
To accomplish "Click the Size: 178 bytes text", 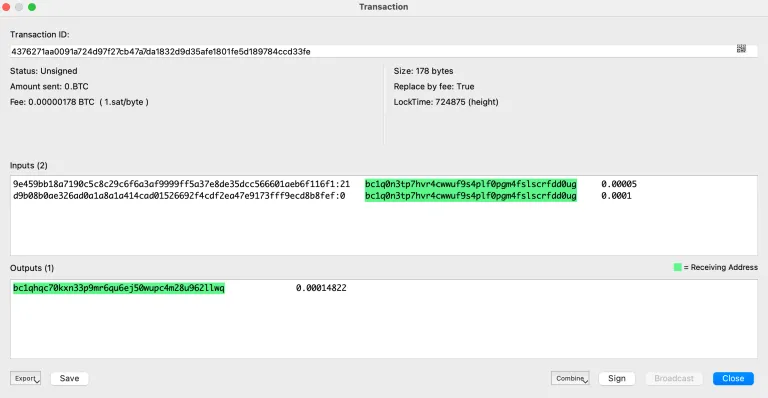I will click(423, 71).
